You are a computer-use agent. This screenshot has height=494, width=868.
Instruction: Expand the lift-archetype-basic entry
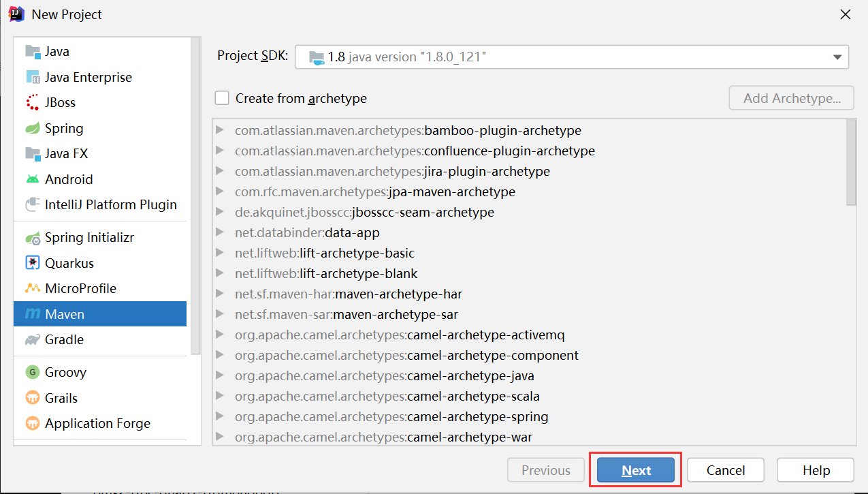219,253
